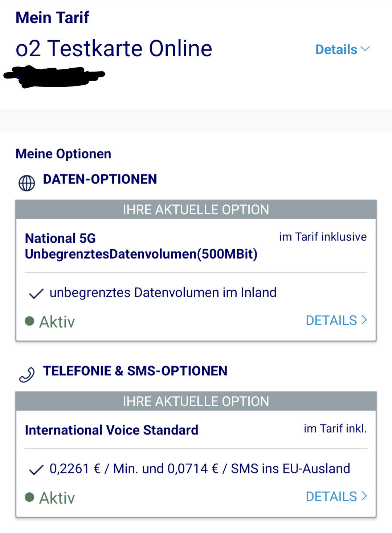Select the DATEN-OPTIONEN section heading
This screenshot has height=533, width=392.
point(100,179)
